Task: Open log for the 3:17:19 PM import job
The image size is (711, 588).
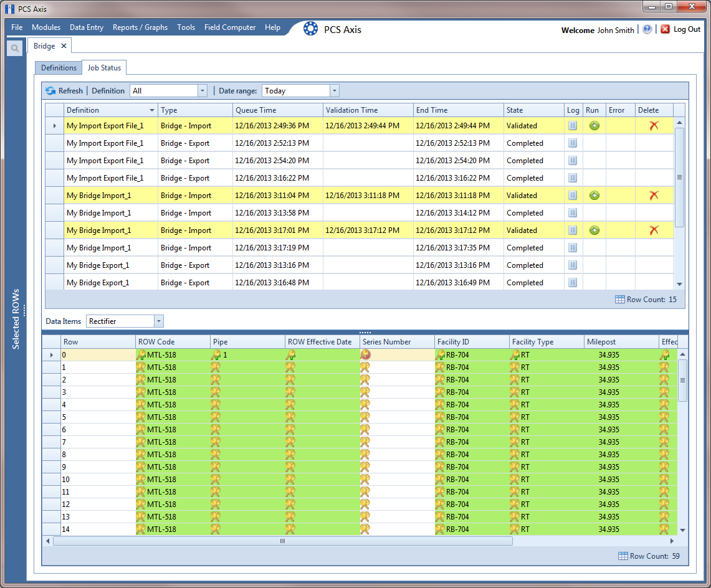Action: [x=573, y=248]
